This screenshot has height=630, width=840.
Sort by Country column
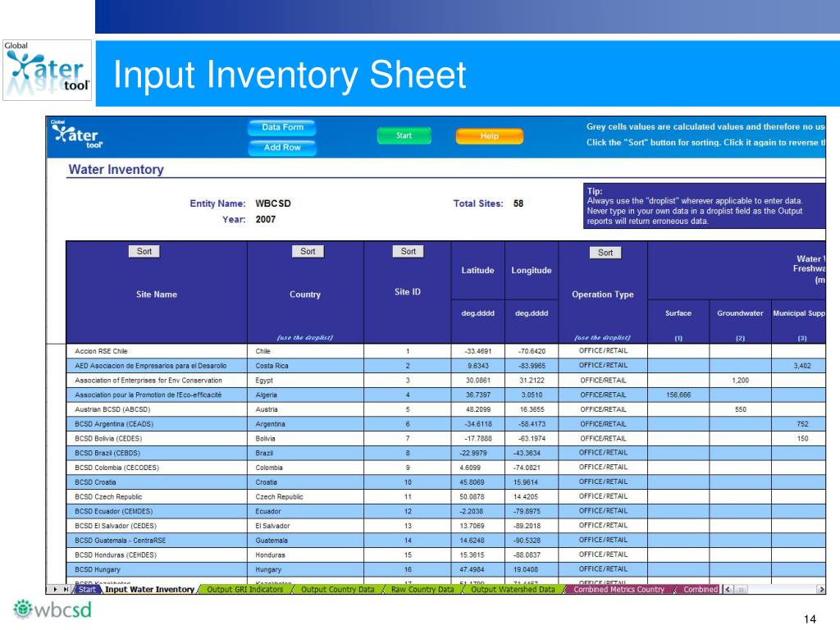308,251
